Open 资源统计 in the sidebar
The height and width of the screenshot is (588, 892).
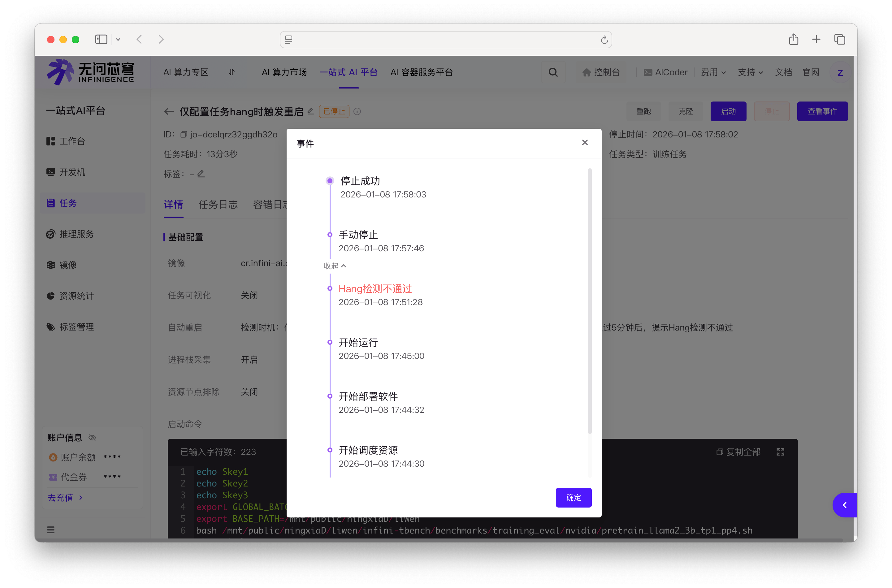coord(76,296)
